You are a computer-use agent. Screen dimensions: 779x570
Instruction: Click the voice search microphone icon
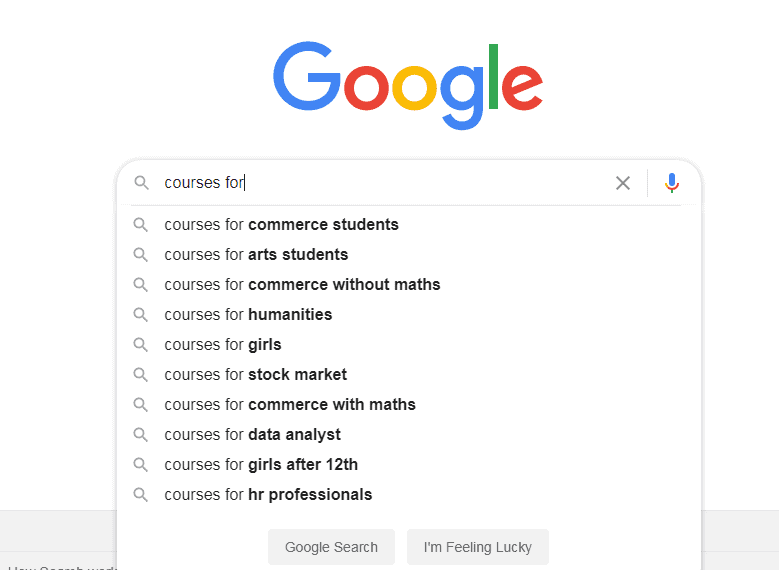tap(672, 183)
